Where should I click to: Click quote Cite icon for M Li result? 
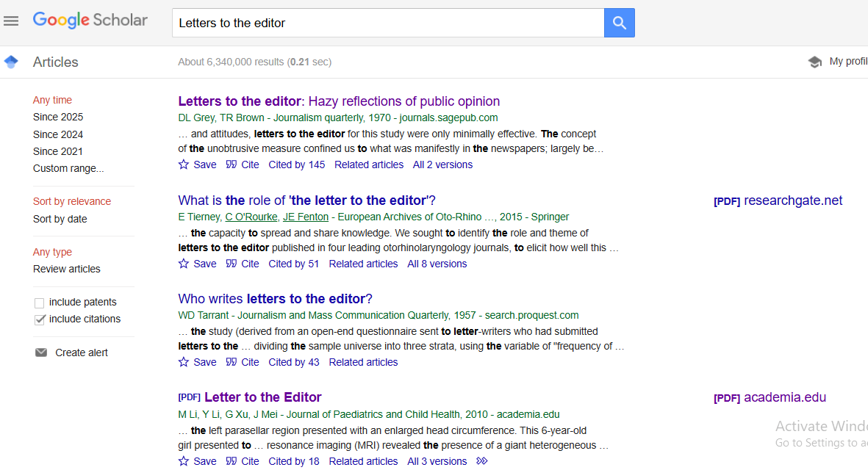point(232,460)
